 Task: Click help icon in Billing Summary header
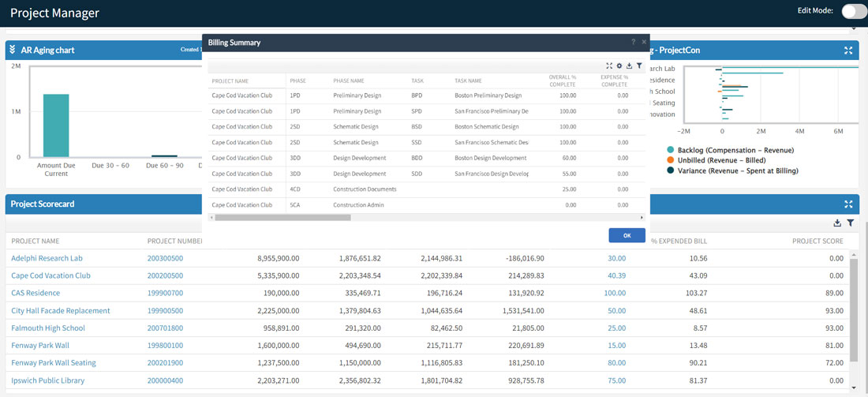633,43
